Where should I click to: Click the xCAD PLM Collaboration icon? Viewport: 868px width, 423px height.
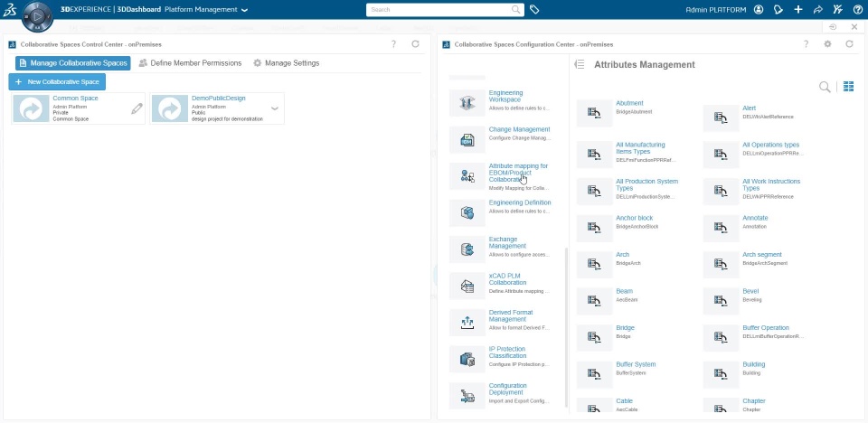pos(467,286)
